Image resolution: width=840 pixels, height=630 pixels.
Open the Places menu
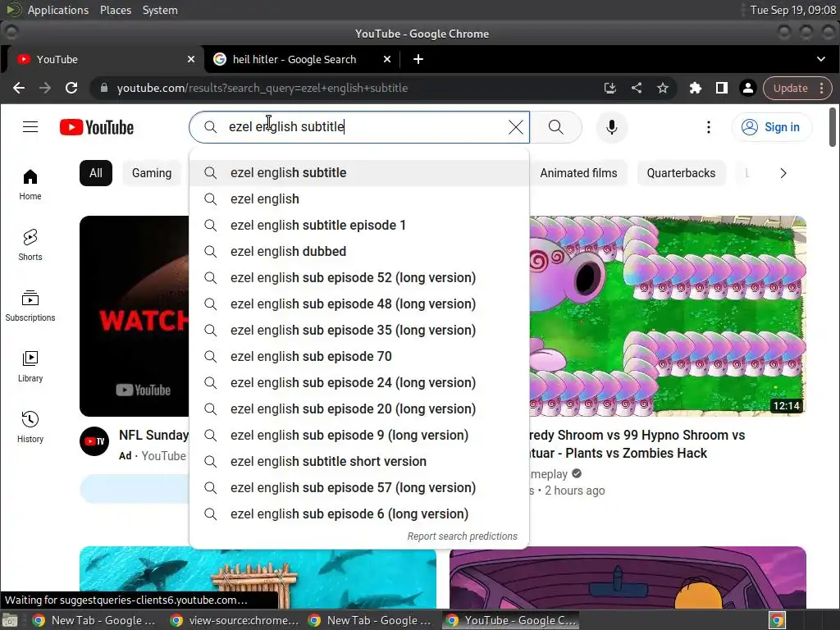(115, 10)
